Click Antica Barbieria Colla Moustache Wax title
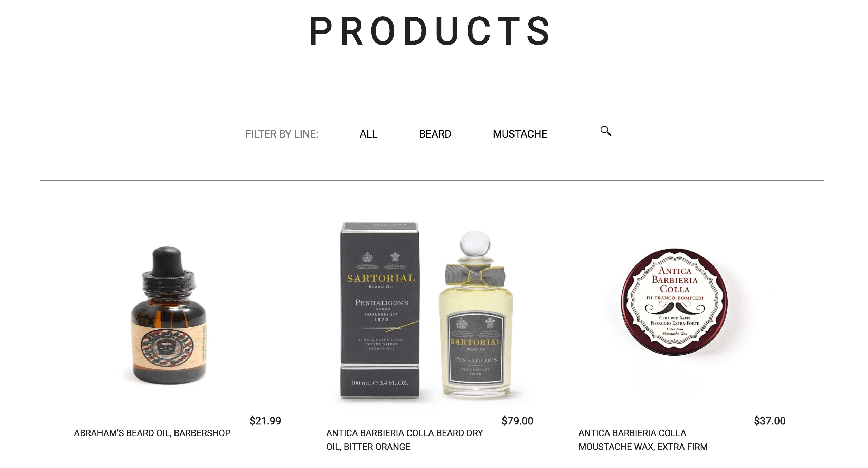This screenshot has width=868, height=468. pos(643,440)
